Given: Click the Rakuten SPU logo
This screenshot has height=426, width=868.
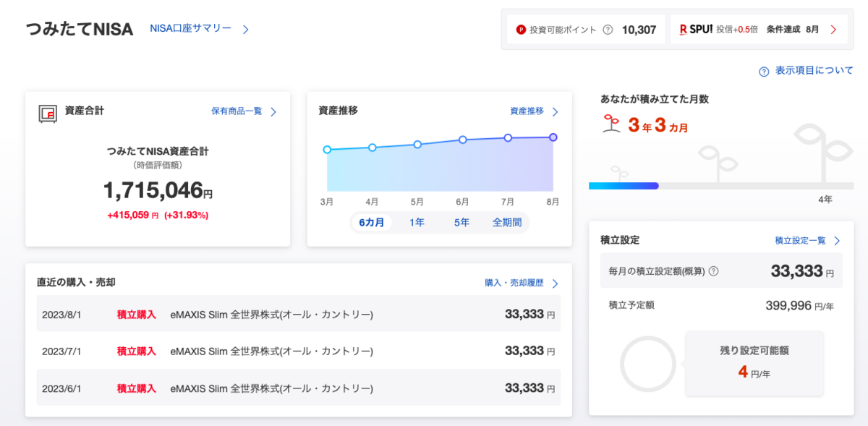Looking at the screenshot, I should 696,30.
